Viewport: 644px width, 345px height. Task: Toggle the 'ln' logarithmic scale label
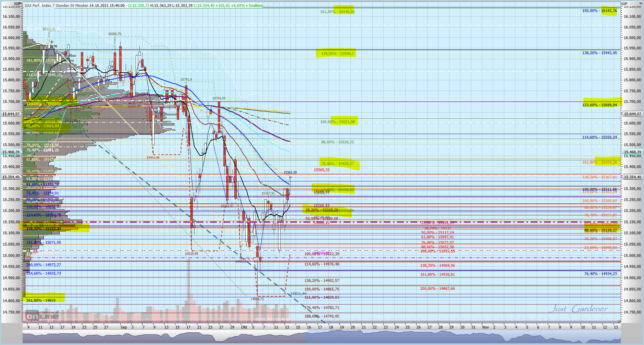click(641, 4)
